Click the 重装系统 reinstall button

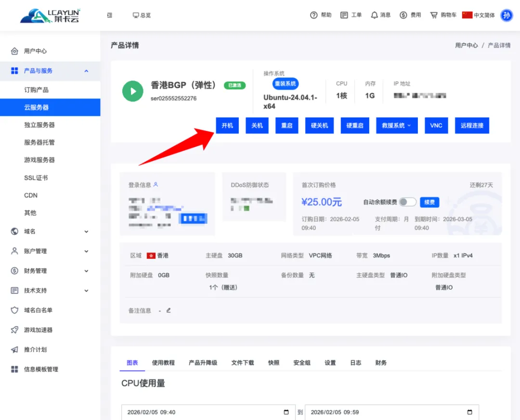click(286, 83)
